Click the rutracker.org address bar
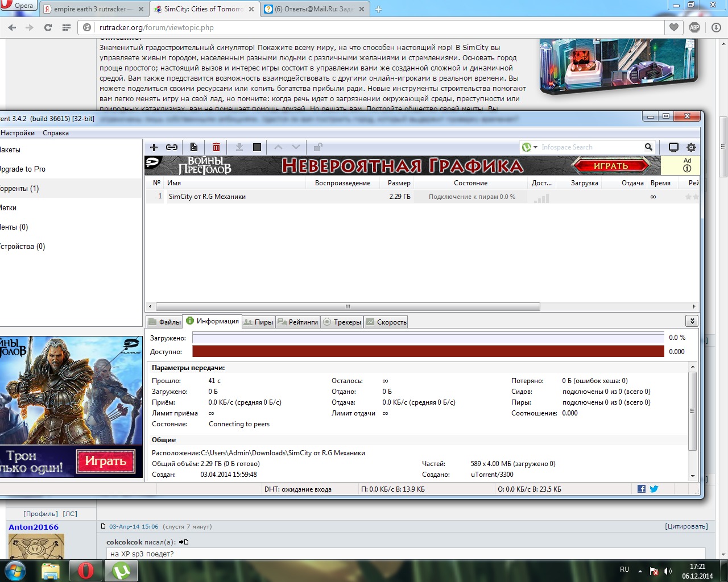Viewport: 728px width, 582px height. 373,27
